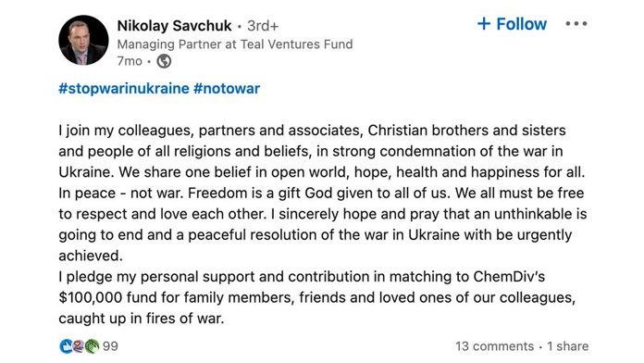Click the blue thumbs-up Like reaction icon

click(x=66, y=346)
